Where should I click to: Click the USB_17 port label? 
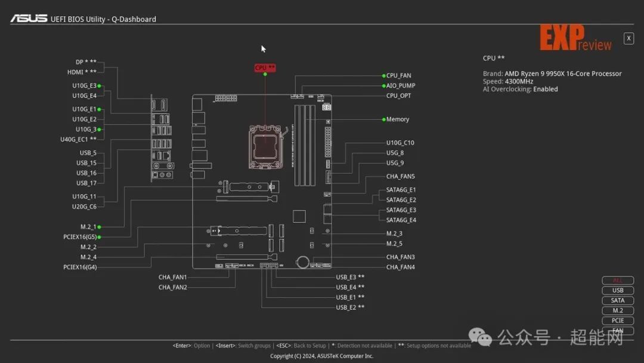pos(86,183)
